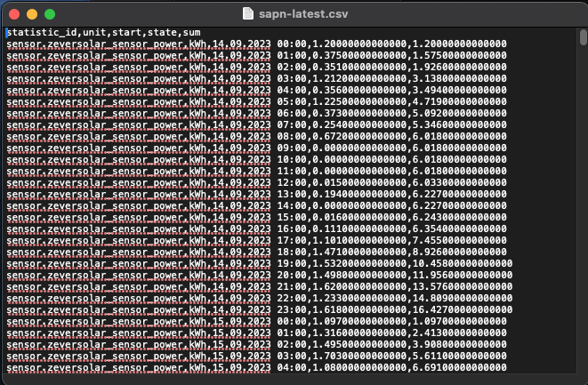This screenshot has height=385, width=588.
Task: Click the sapn-latest.csv window title text
Action: coord(303,14)
